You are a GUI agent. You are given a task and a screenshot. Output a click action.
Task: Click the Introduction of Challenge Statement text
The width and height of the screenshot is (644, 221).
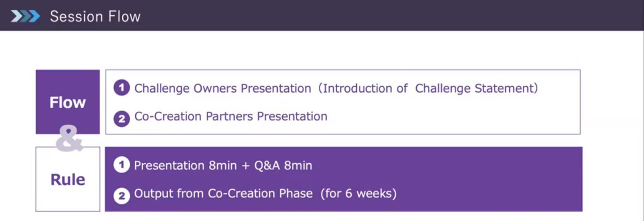point(430,88)
